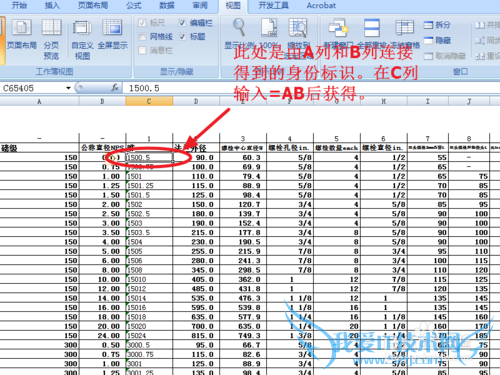The width and height of the screenshot is (500, 375).
Task: Select cell containing 15024
Action: click(149, 336)
